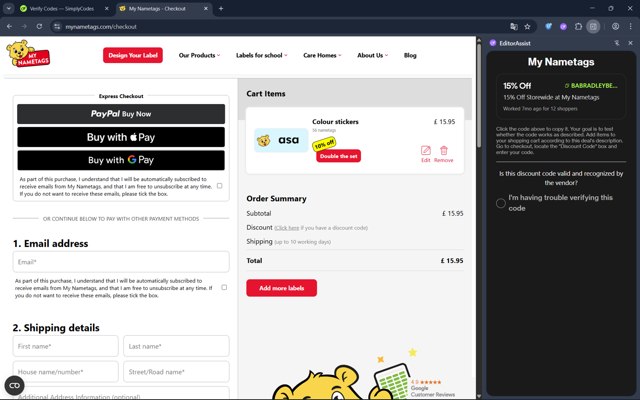
Task: Click Buy with Apple Pay
Action: point(121,137)
